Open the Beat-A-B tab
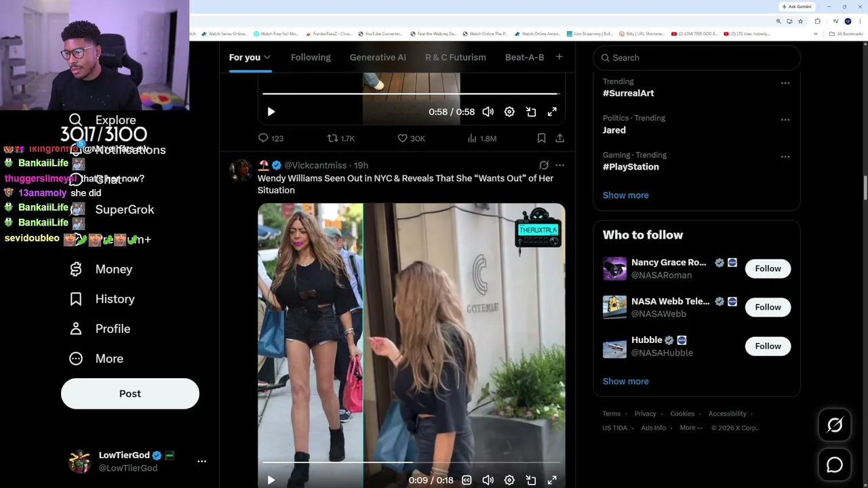 tap(525, 58)
